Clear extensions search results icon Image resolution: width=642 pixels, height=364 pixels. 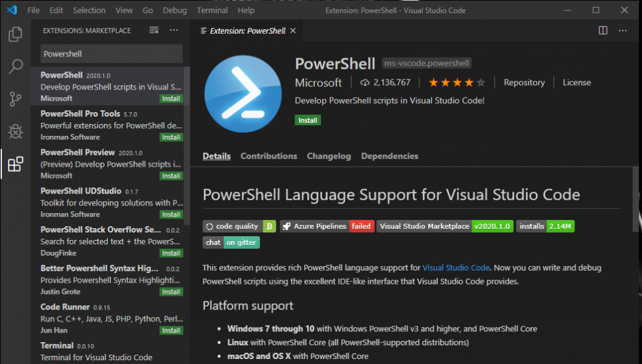tap(154, 30)
